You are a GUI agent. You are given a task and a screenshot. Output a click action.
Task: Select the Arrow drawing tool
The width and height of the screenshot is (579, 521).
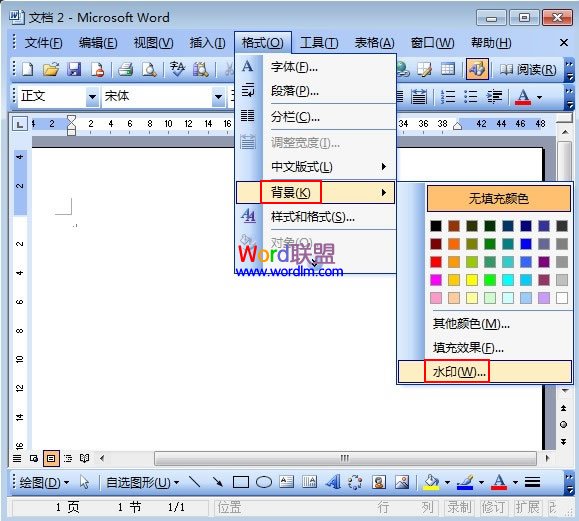[x=218, y=482]
